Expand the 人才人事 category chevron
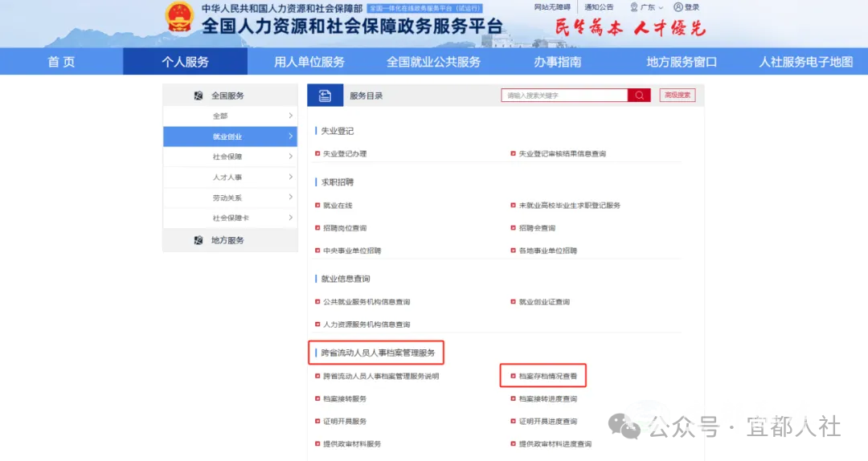The width and height of the screenshot is (868, 461). (291, 177)
